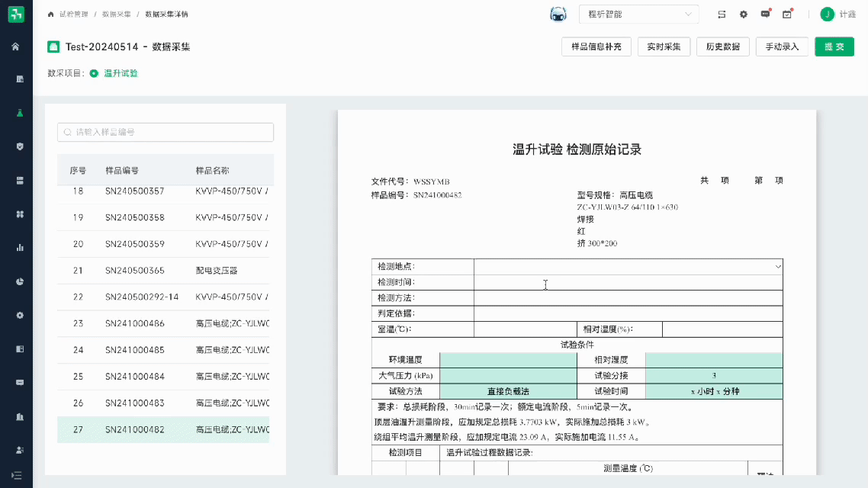Click the 实时采集 button
868x488 pixels.
tap(664, 47)
